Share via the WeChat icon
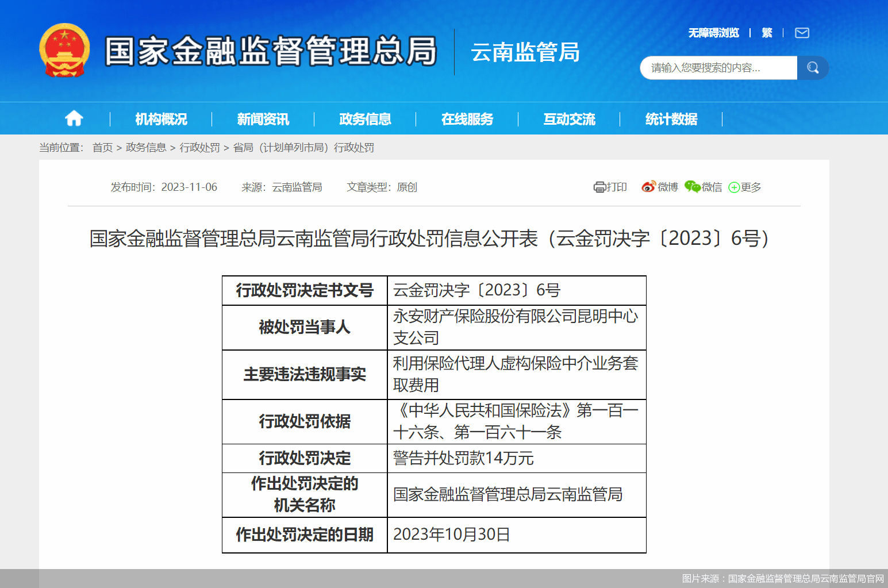888x588 pixels. pyautogui.click(x=692, y=187)
